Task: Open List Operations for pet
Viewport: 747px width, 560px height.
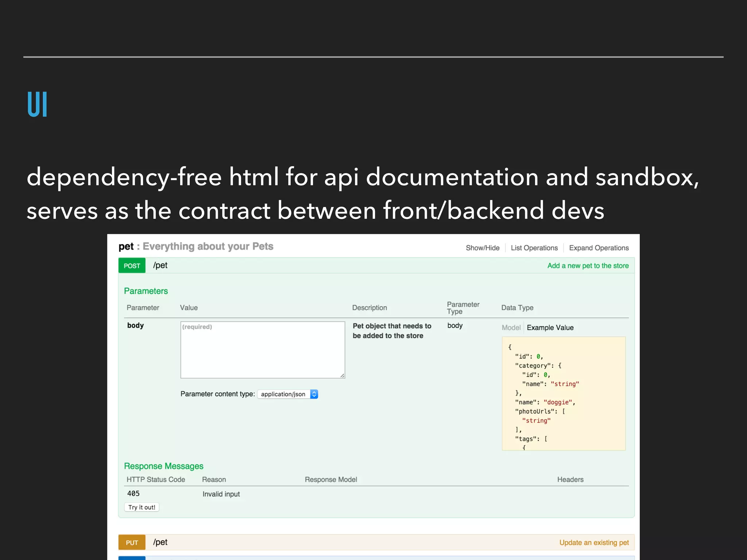Action: pos(534,248)
